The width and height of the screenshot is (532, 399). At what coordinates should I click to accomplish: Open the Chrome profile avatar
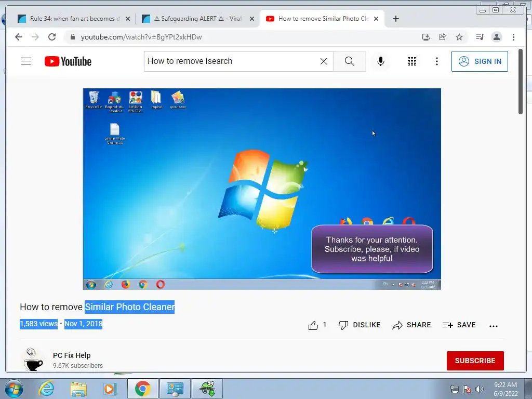[x=496, y=37]
